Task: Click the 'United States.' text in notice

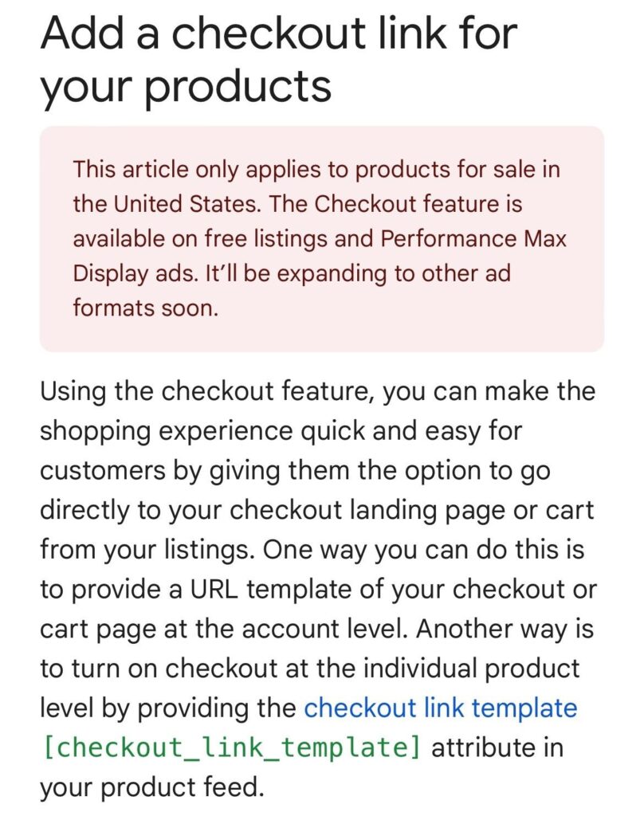Action: (x=187, y=203)
